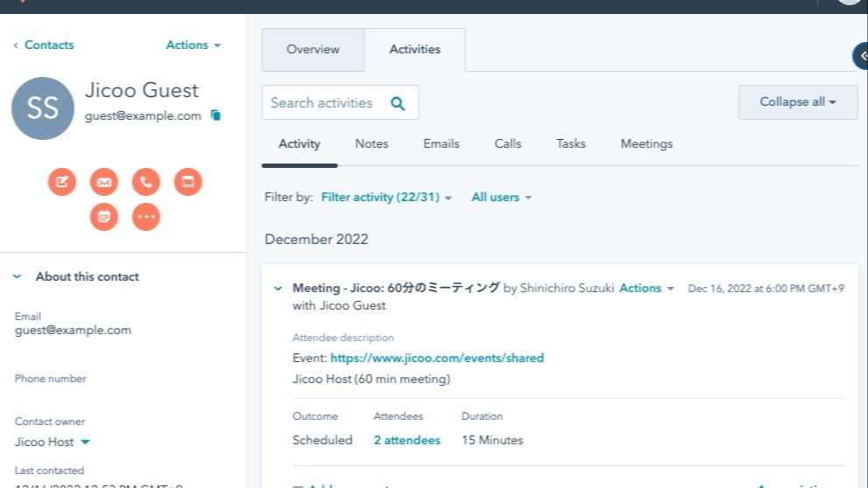Click the phone call icon button
Screen dimensions: 868x488
[146, 182]
